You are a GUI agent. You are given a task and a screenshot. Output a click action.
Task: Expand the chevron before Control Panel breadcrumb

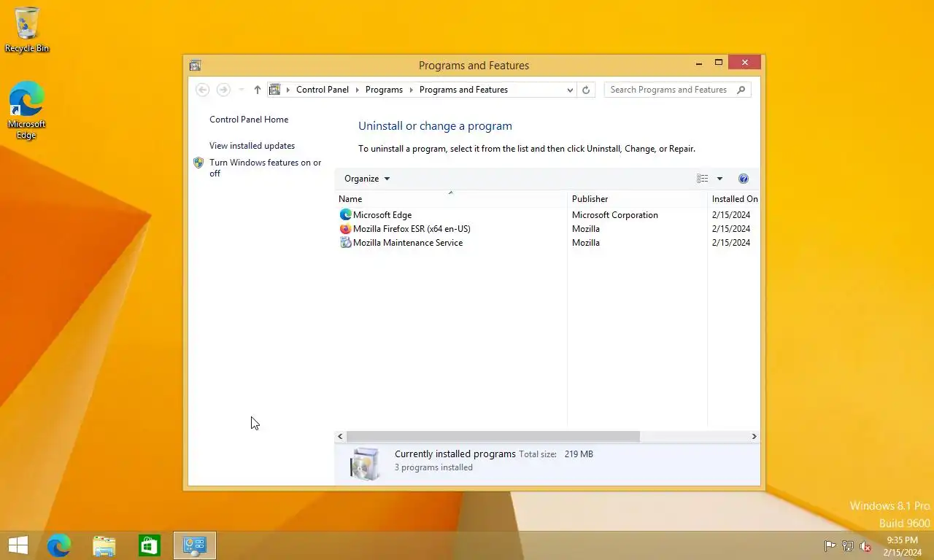pos(288,90)
